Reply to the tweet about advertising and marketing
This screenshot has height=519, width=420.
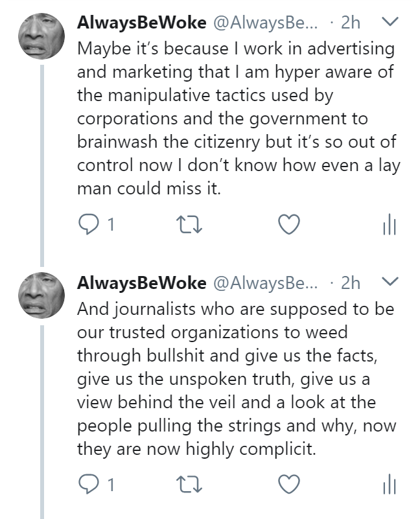click(87, 224)
